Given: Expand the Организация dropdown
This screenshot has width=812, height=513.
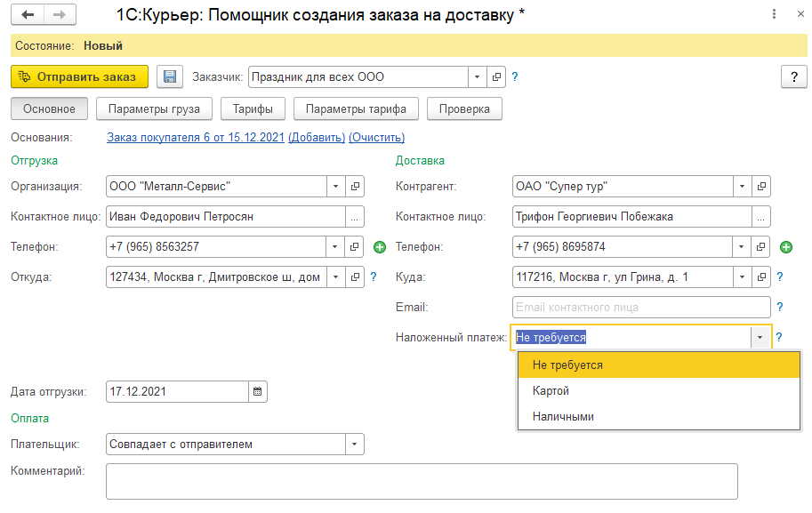Looking at the screenshot, I should (x=335, y=187).
